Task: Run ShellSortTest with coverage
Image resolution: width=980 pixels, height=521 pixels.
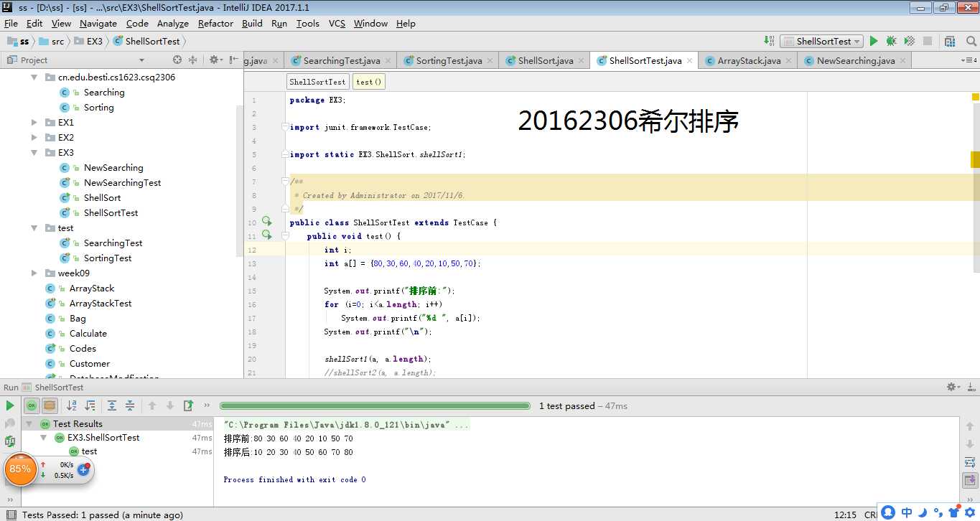Action: point(909,42)
